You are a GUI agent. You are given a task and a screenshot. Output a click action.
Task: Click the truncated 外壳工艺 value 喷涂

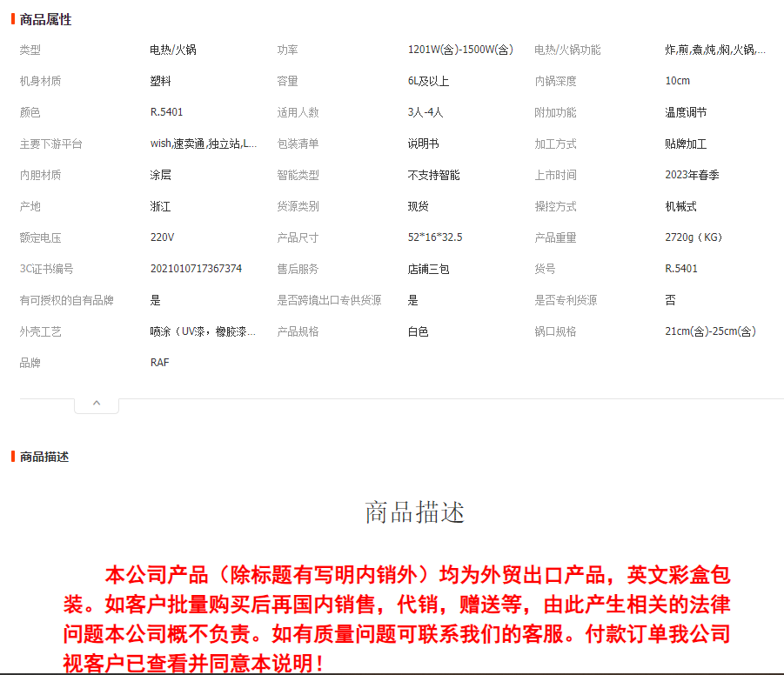(x=203, y=331)
